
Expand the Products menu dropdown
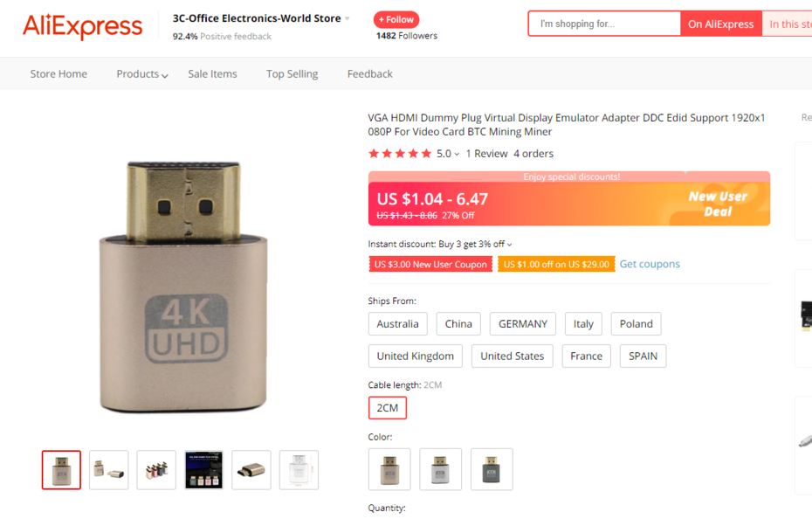142,74
